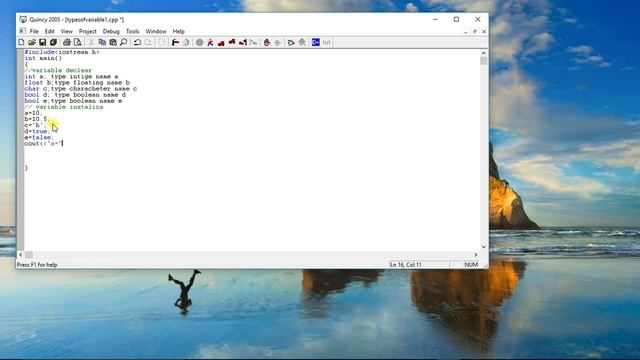The height and width of the screenshot is (360, 640).
Task: Open the File menu
Action: (34, 31)
